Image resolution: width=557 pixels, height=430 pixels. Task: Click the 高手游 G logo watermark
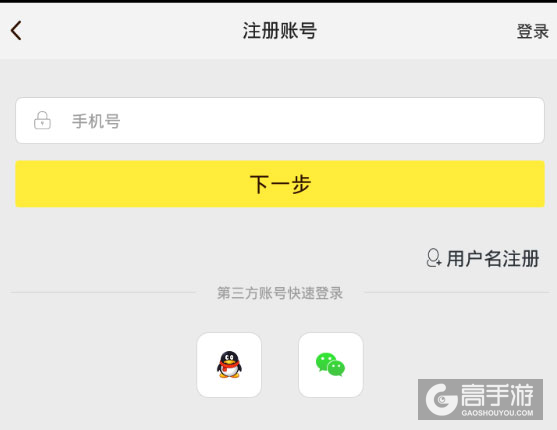pyautogui.click(x=442, y=399)
